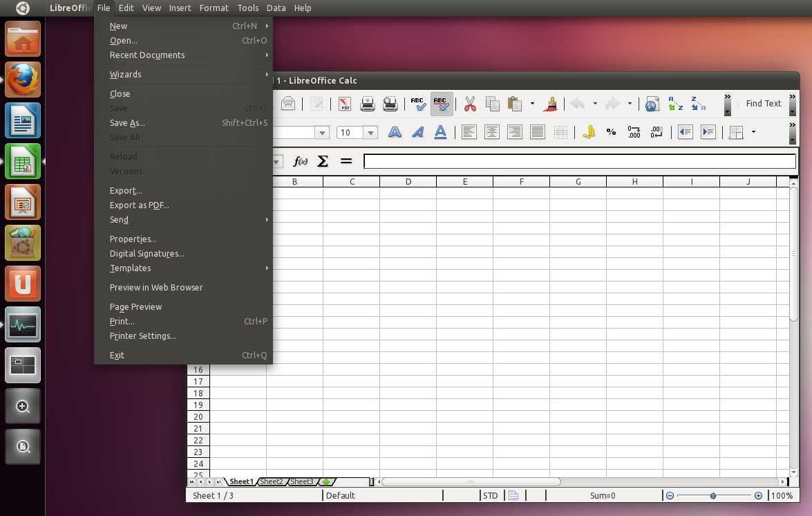Open the Edit menu in menu bar
Screen dimensions: 812x516
click(126, 8)
